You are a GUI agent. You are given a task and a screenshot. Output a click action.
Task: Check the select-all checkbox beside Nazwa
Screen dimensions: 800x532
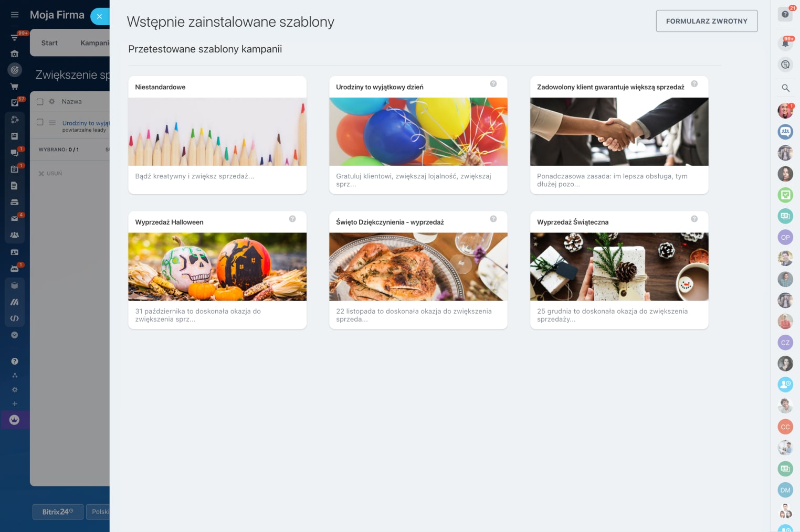click(x=40, y=102)
